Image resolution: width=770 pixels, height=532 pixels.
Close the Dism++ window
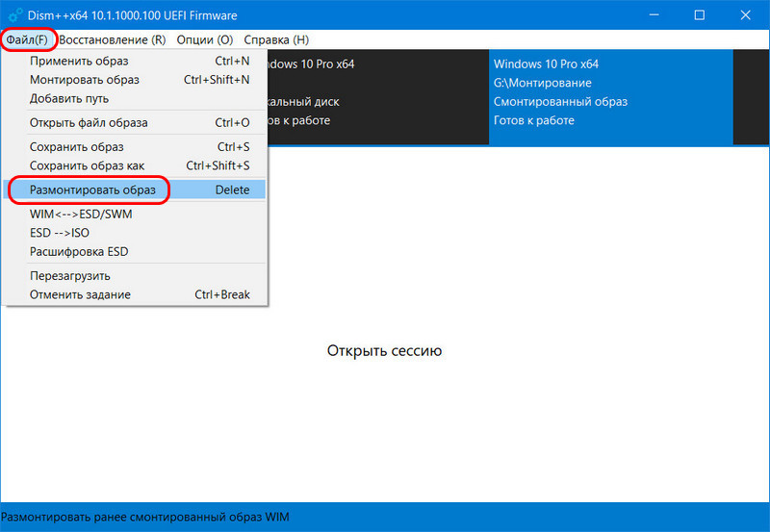coord(745,15)
